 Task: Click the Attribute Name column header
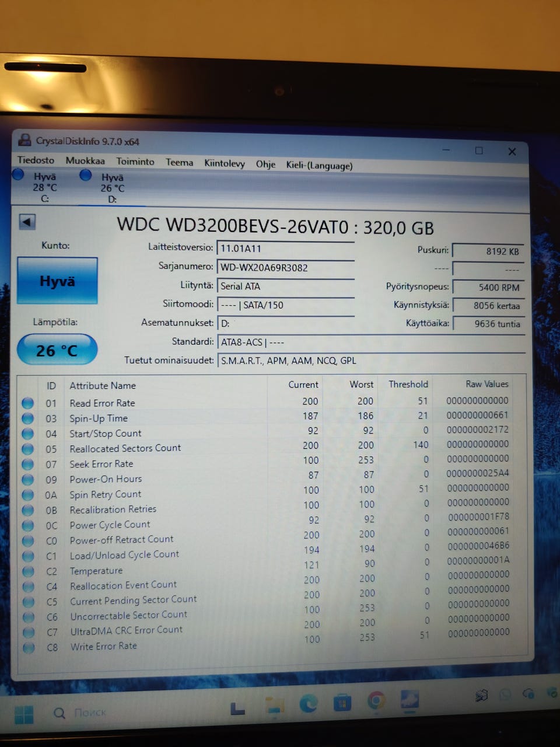coord(103,385)
